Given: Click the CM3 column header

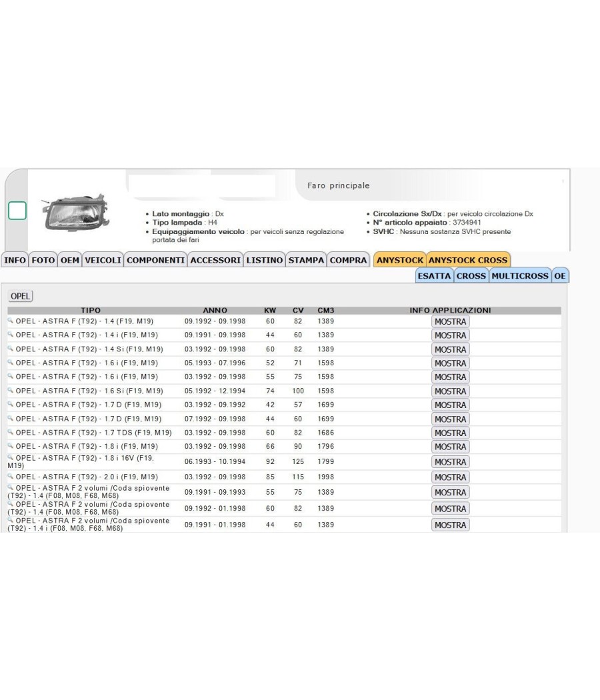Looking at the screenshot, I should point(326,310).
